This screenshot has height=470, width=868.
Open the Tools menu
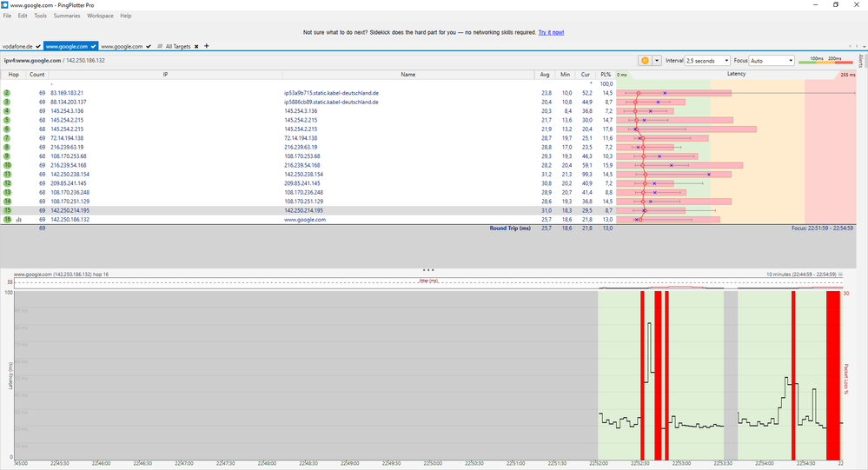41,16
